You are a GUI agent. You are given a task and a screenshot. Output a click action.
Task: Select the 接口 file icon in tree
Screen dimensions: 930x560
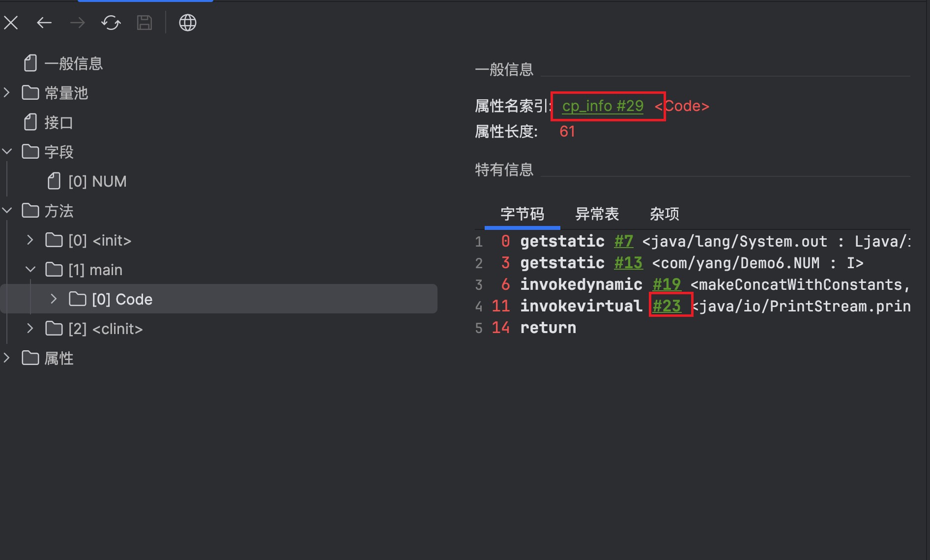(30, 122)
